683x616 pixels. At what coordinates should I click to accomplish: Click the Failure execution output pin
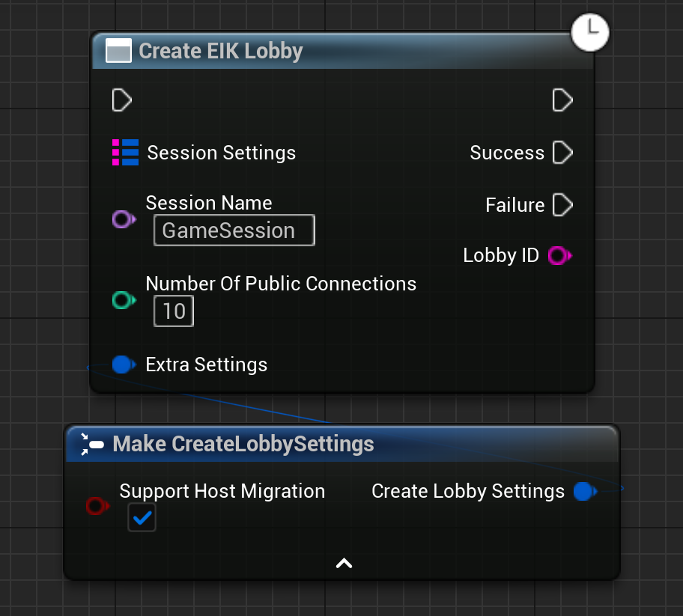[562, 205]
